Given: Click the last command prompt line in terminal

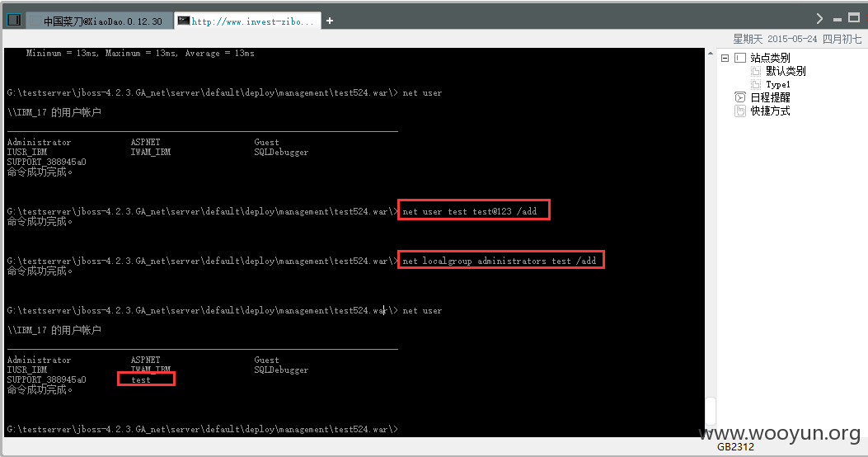Looking at the screenshot, I should tap(202, 430).
